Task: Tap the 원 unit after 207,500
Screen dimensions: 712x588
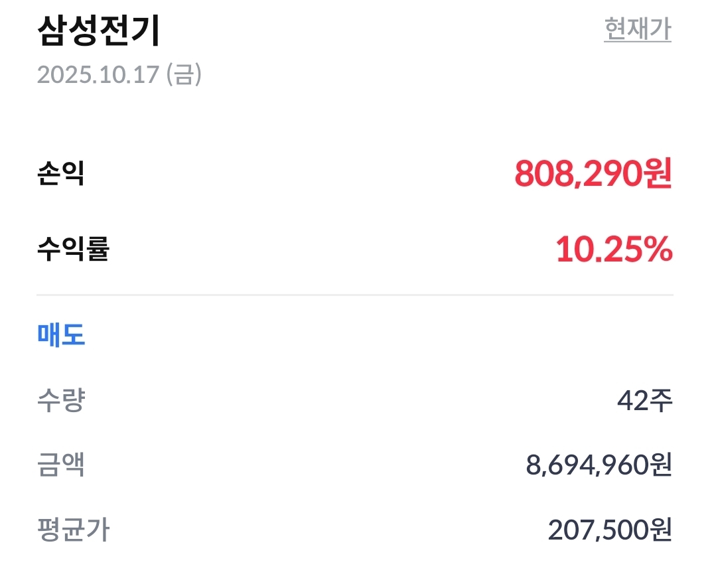Action: pos(661,530)
